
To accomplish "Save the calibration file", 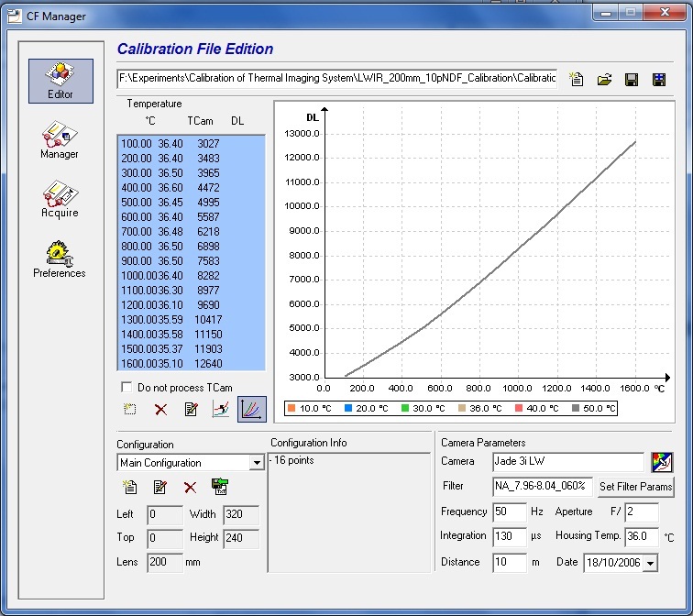I will 632,80.
